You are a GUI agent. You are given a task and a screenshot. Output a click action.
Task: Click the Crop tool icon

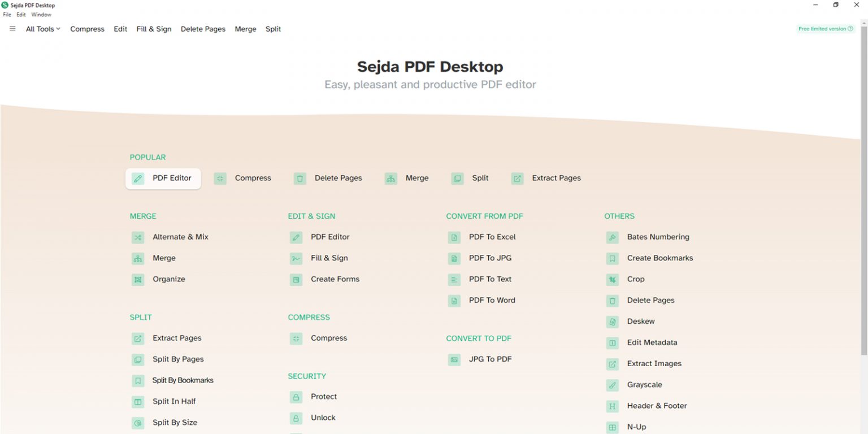(613, 280)
